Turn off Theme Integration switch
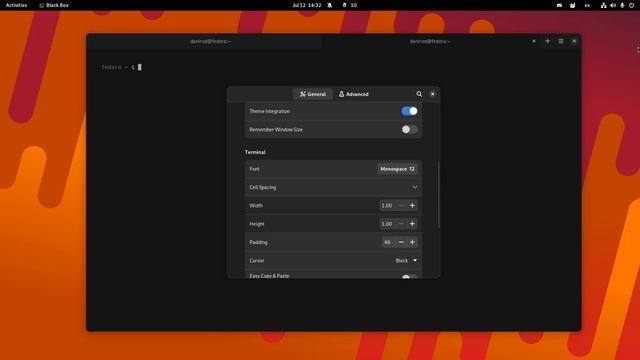This screenshot has height=360, width=640. pyautogui.click(x=409, y=111)
